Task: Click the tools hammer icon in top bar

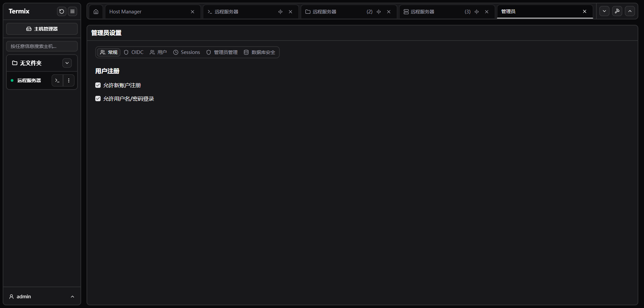Action: (x=617, y=11)
